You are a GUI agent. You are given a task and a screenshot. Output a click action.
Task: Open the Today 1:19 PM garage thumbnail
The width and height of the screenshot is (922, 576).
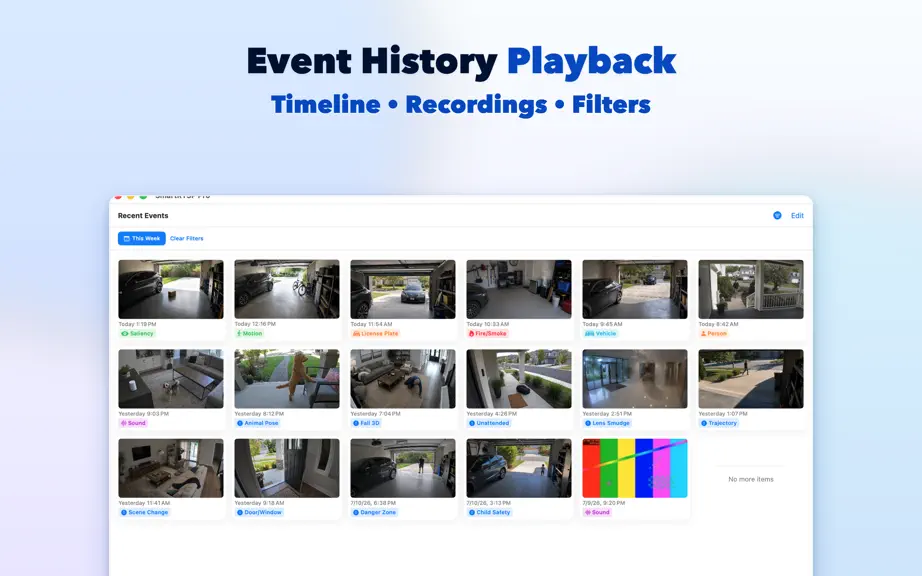[x=171, y=289]
